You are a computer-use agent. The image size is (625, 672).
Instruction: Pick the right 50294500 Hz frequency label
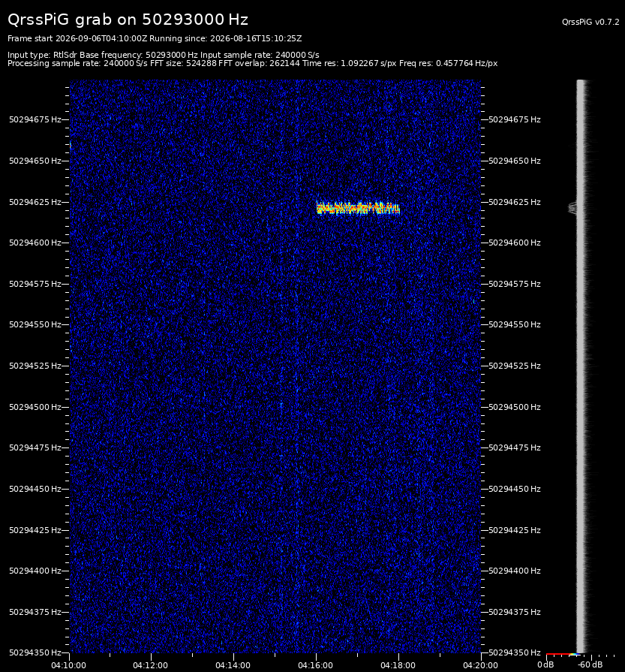[x=515, y=407]
